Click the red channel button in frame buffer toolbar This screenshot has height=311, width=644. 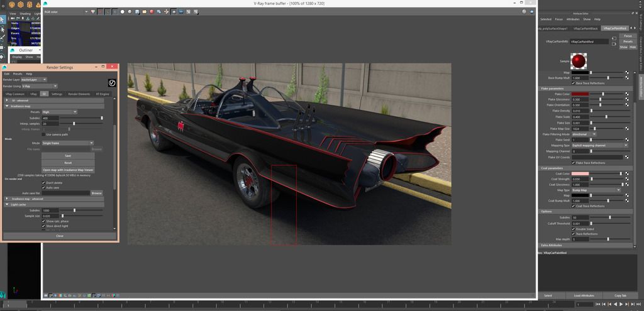click(x=100, y=12)
